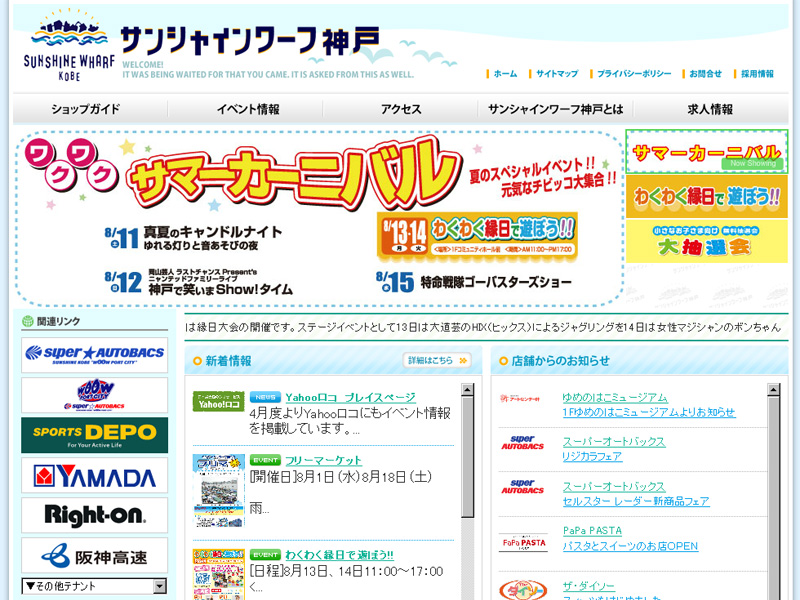The height and width of the screenshot is (600, 800).
Task: Click the Sunshine Wharf Kobe logo
Action: pos(68,45)
